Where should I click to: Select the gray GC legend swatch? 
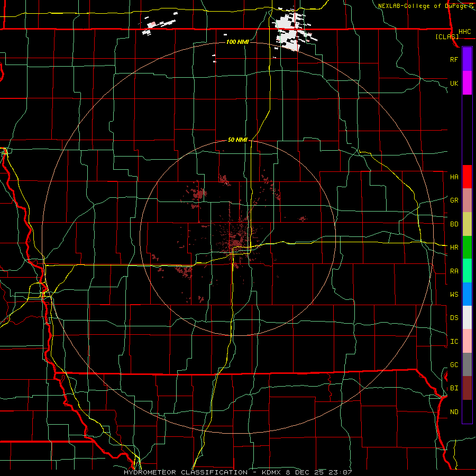(467, 364)
